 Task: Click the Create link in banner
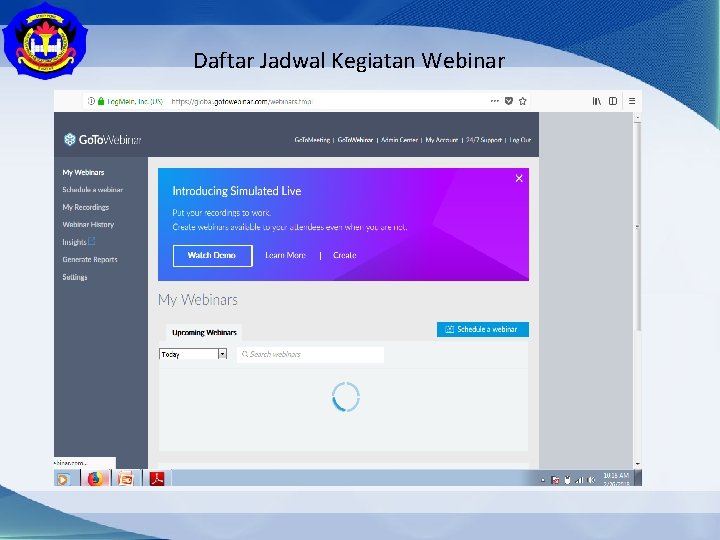[x=344, y=255]
